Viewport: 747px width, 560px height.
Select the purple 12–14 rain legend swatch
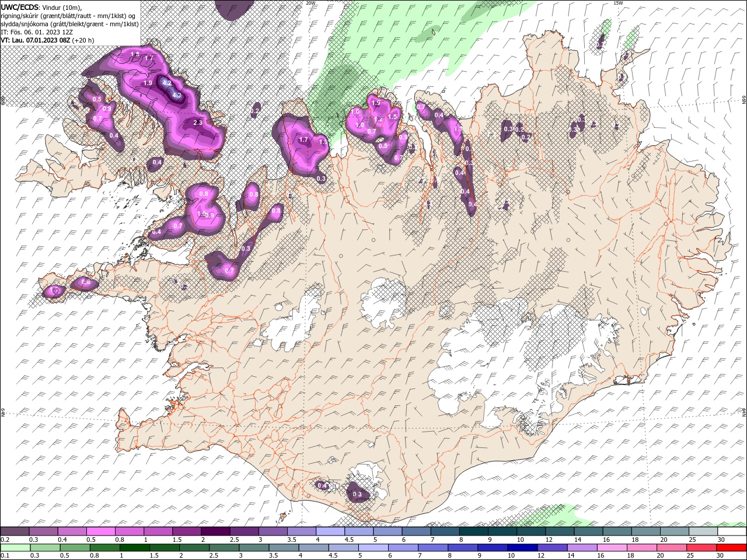553,547
